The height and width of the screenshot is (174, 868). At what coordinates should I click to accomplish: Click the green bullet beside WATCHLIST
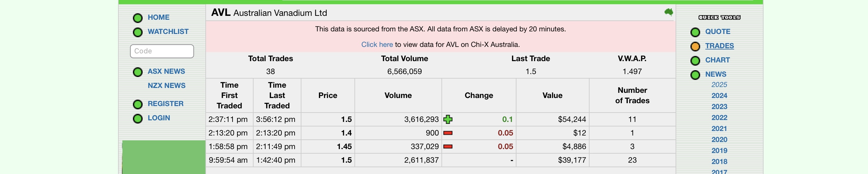pyautogui.click(x=137, y=32)
